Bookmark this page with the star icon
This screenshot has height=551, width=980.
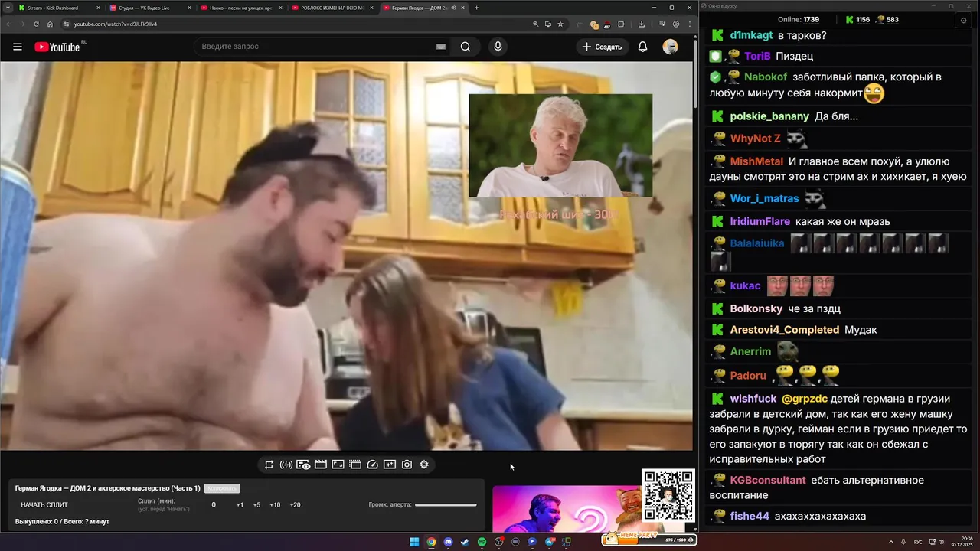560,24
